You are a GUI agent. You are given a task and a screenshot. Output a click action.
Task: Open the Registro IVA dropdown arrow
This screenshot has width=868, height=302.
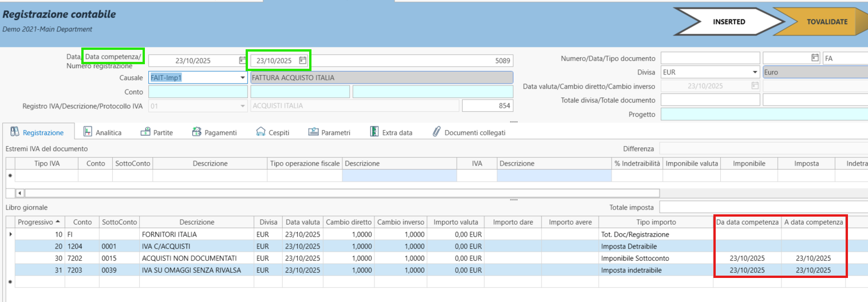point(243,105)
